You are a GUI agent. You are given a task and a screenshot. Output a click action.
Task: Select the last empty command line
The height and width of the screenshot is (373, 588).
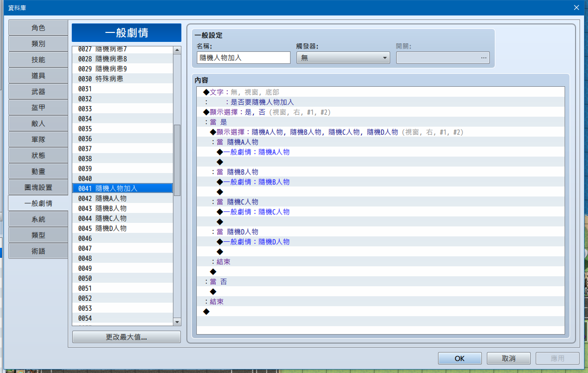(381, 312)
